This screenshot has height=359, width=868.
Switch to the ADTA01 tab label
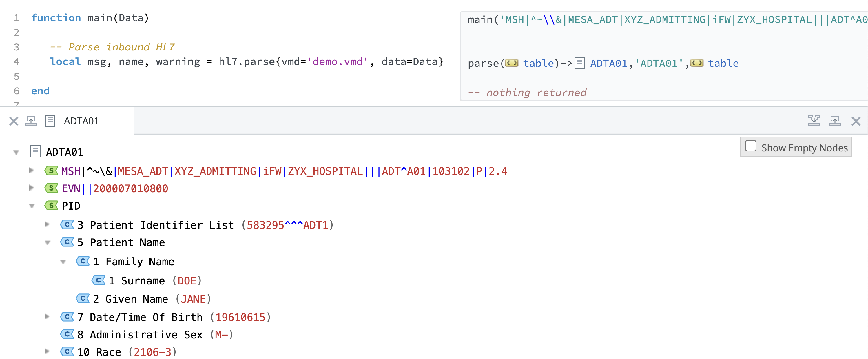point(81,121)
